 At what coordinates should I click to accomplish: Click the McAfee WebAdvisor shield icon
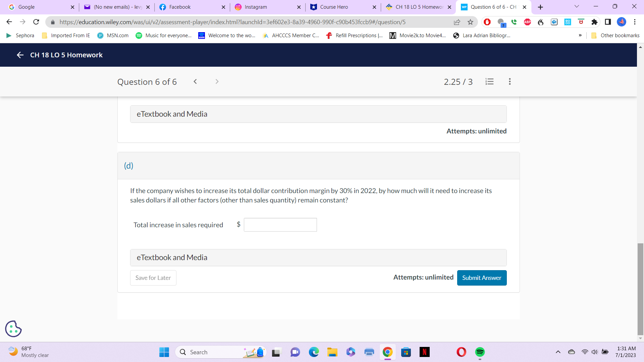coord(581,22)
